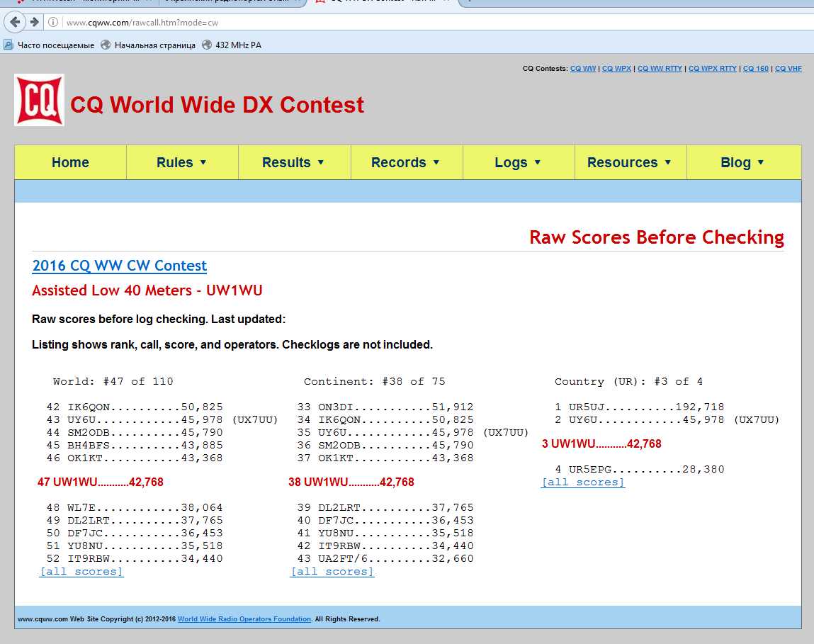This screenshot has height=644, width=814.
Task: Expand the Rules dropdown menu
Action: tap(182, 162)
